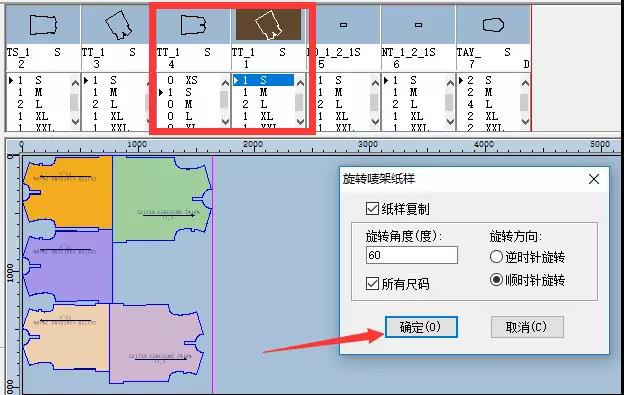The width and height of the screenshot is (624, 395).
Task: Confirm rotation with 确定(O) button
Action: pyautogui.click(x=421, y=327)
